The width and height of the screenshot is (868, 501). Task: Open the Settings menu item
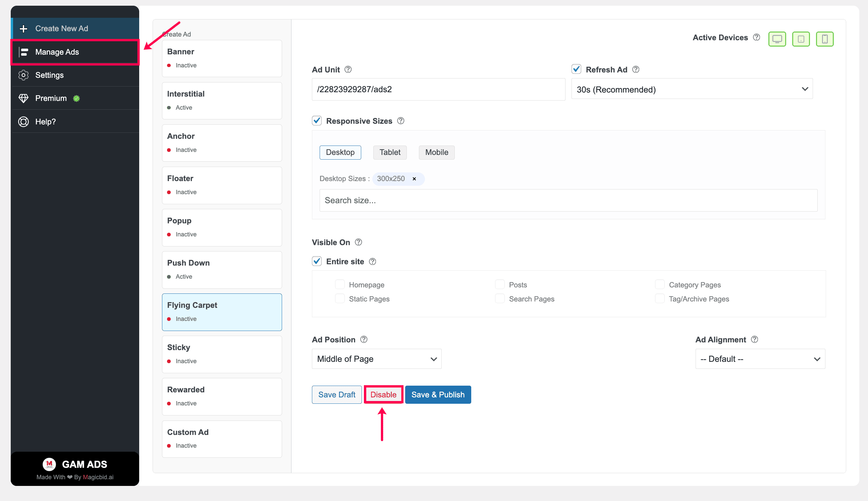(75, 75)
